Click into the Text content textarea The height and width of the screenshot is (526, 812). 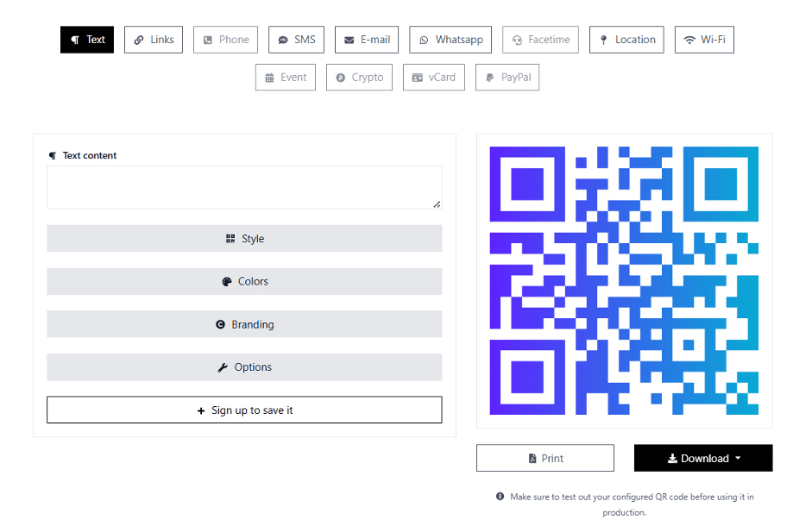click(244, 187)
